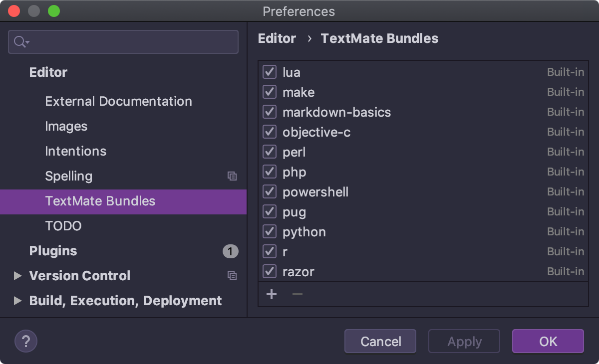Click into the settings search field
The width and height of the screenshot is (599, 364).
click(x=123, y=42)
